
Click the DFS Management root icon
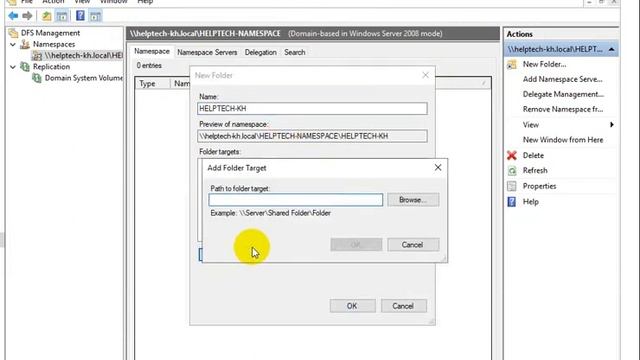pyautogui.click(x=13, y=33)
